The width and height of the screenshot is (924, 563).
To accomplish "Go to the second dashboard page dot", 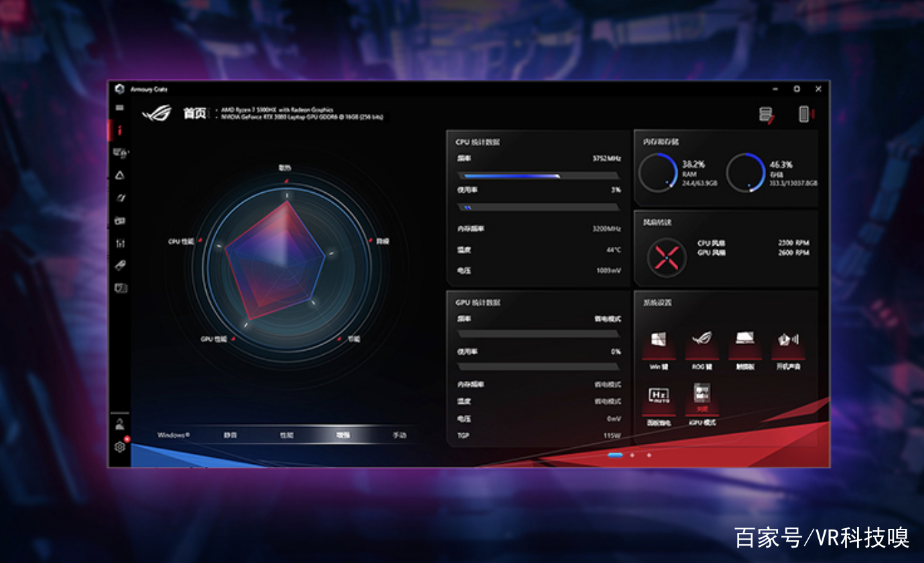I will (632, 455).
